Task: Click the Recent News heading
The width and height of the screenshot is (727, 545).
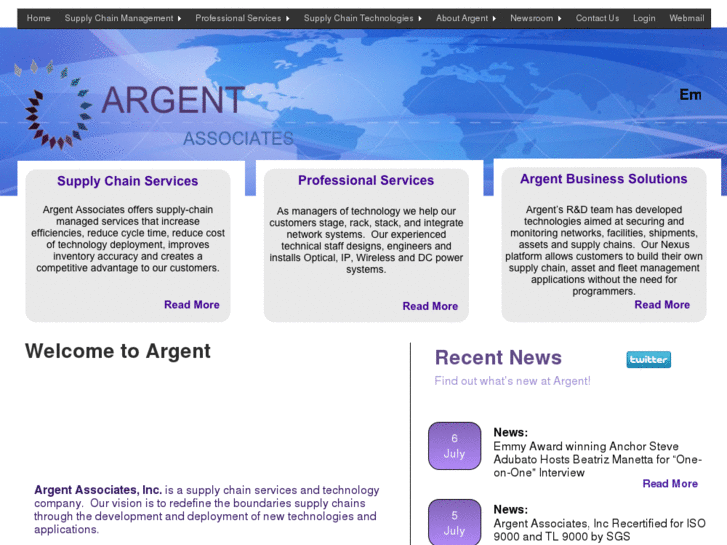Action: click(498, 358)
